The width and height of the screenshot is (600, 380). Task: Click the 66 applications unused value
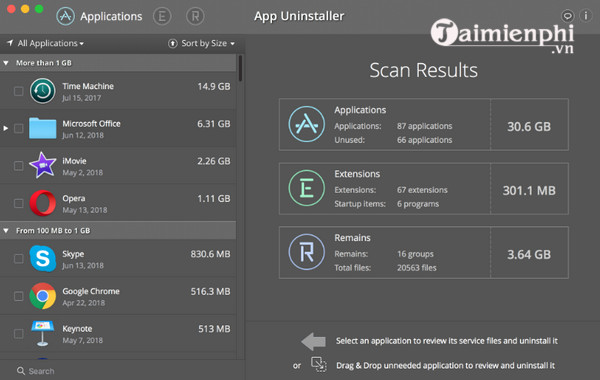[424, 140]
